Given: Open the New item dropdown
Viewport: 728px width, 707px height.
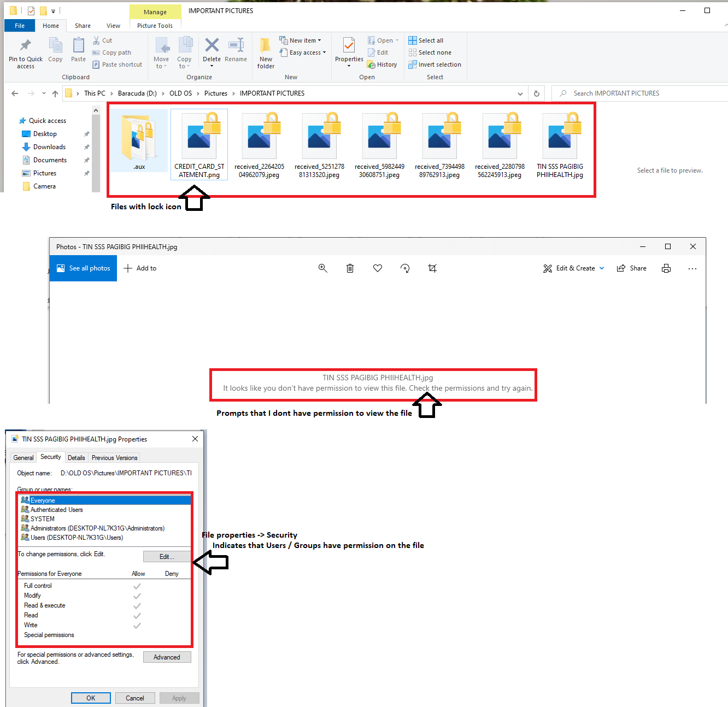Looking at the screenshot, I should pos(300,40).
